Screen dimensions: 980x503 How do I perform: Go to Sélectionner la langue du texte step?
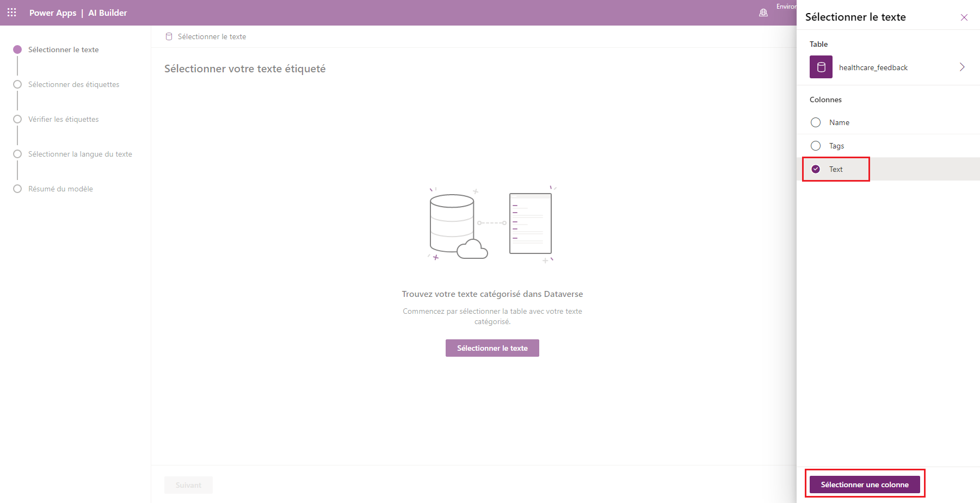tap(73, 154)
